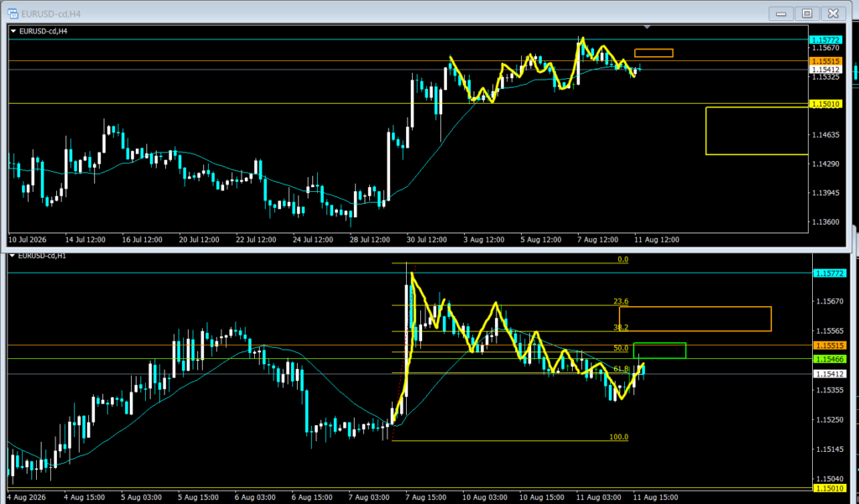Select the small orange rectangle in the H4 chart
859x504 pixels.
click(653, 53)
